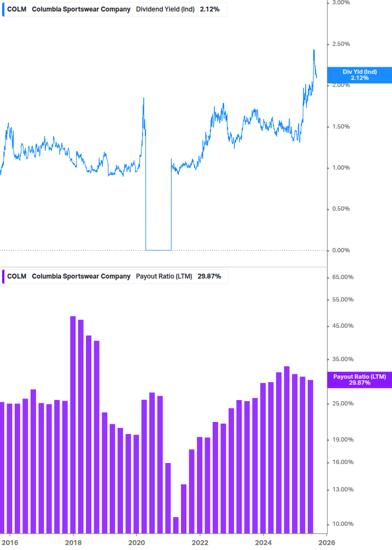This screenshot has height=550, width=392.
Task: Click the purple Payout Ratio 29.87% value tag
Action: click(x=359, y=380)
